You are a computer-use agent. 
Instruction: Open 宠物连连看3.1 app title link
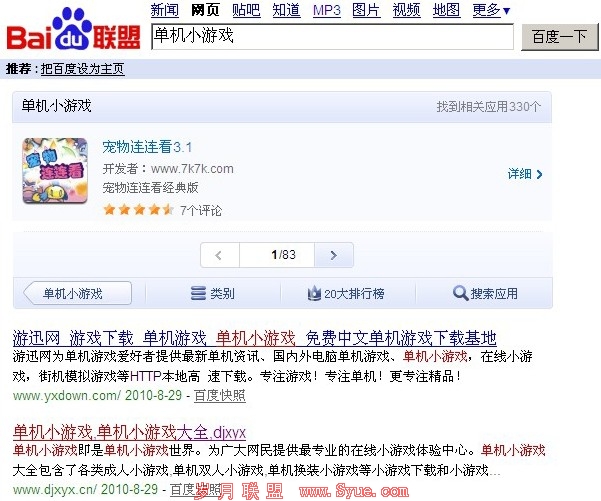(x=147, y=147)
